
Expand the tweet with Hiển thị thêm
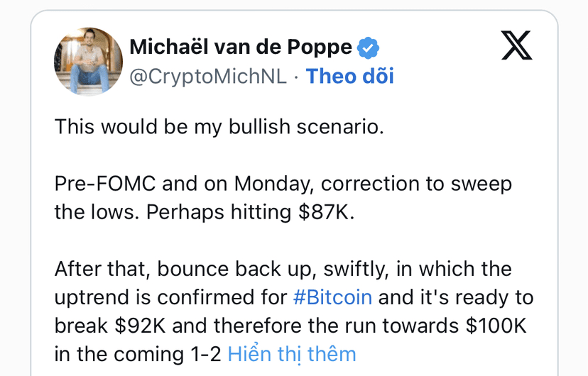pos(292,354)
